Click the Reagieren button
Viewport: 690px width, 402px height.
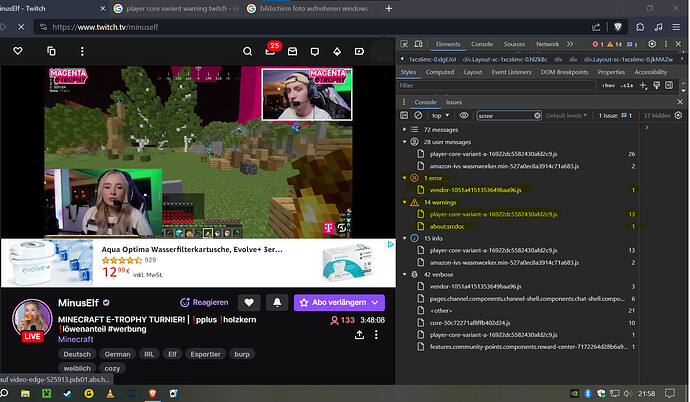(x=204, y=303)
